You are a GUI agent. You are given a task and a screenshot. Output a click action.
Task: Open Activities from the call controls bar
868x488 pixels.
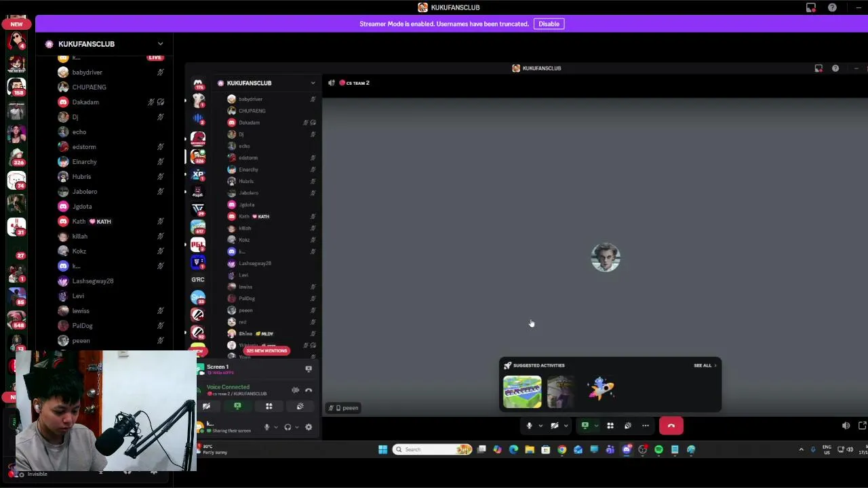[610, 426]
